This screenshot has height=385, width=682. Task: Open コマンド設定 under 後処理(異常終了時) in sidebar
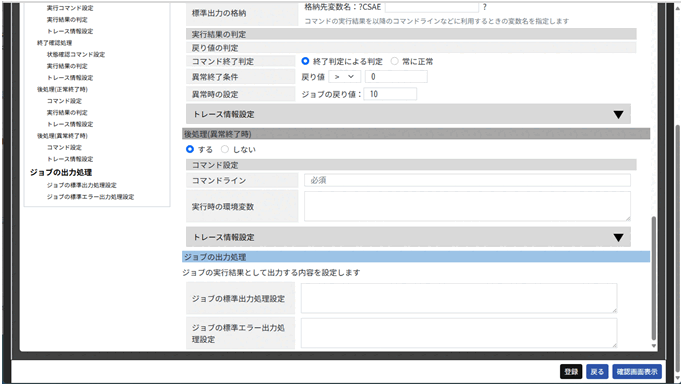click(x=64, y=147)
